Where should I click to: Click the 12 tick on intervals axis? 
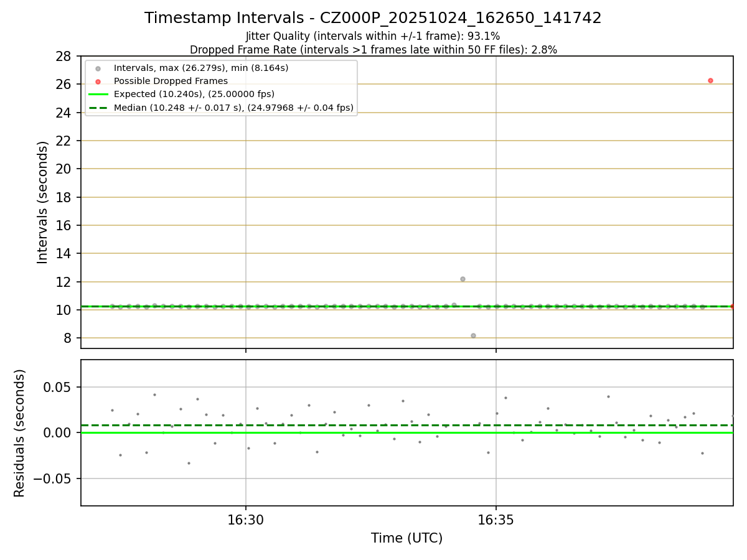coord(63,282)
